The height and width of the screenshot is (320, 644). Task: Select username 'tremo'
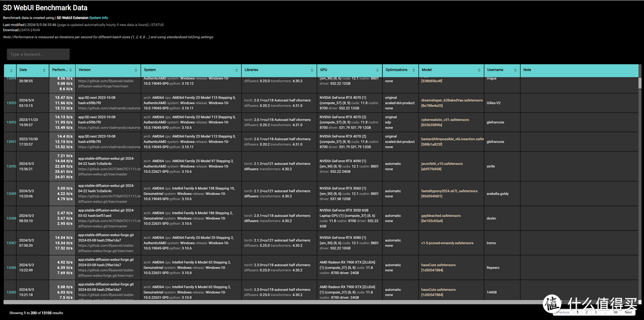point(490,243)
